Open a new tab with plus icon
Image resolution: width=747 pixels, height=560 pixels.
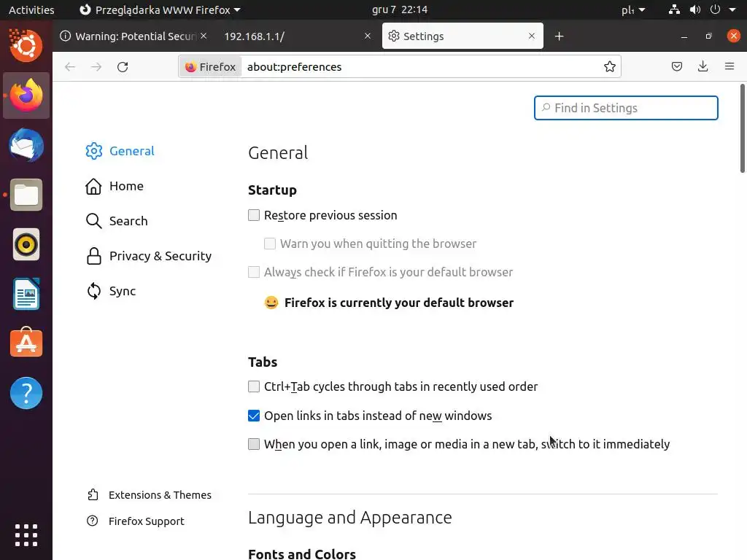pyautogui.click(x=560, y=36)
